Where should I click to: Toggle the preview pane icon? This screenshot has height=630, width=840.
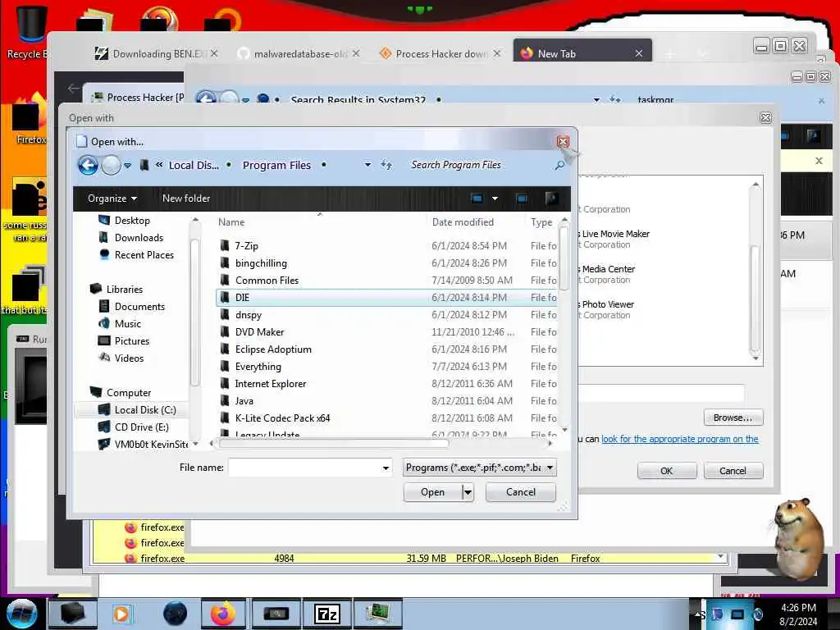[522, 199]
